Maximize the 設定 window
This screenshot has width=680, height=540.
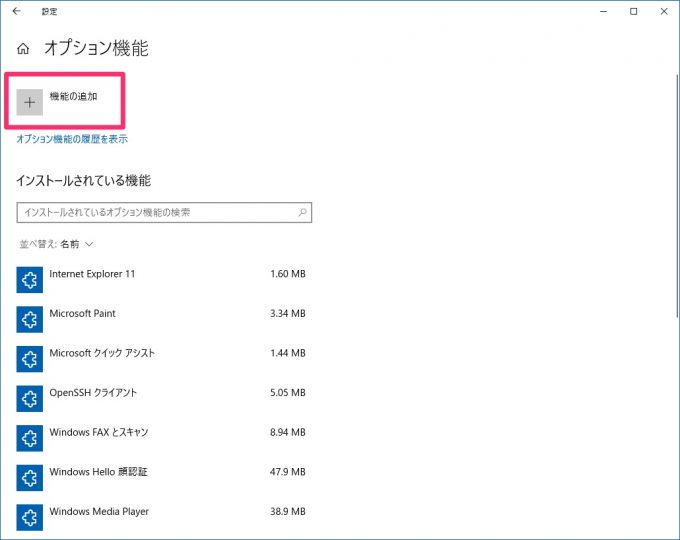pyautogui.click(x=634, y=12)
